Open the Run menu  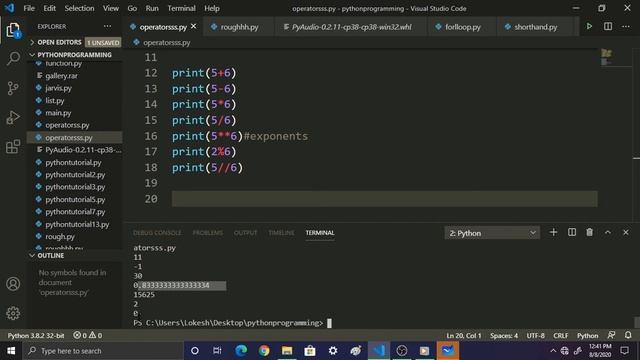152,8
